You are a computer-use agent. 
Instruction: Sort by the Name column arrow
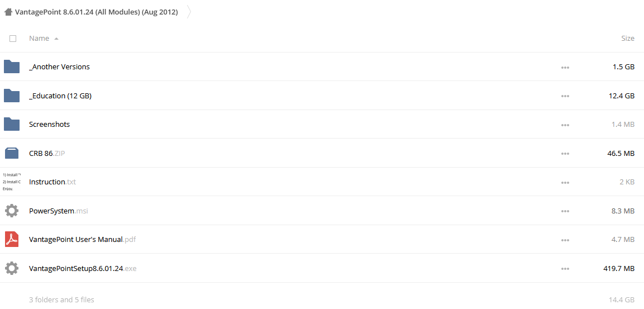coord(56,39)
